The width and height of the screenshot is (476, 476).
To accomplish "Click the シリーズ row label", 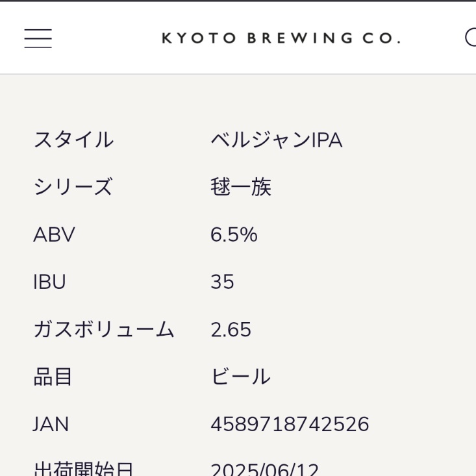I will (x=73, y=187).
